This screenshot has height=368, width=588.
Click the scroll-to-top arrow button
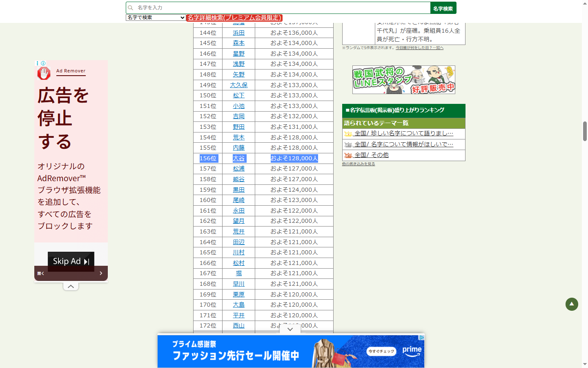[x=572, y=304]
